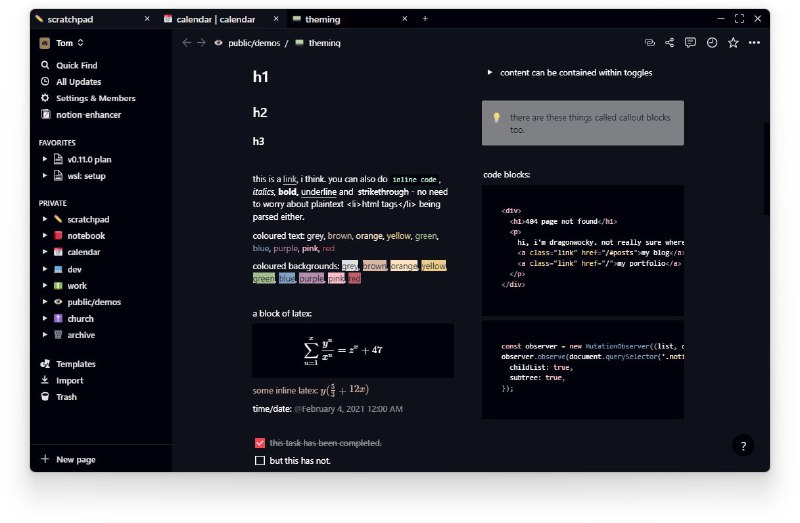Expand the calendar tree arrow
The width and height of the screenshot is (800, 523).
45,252
